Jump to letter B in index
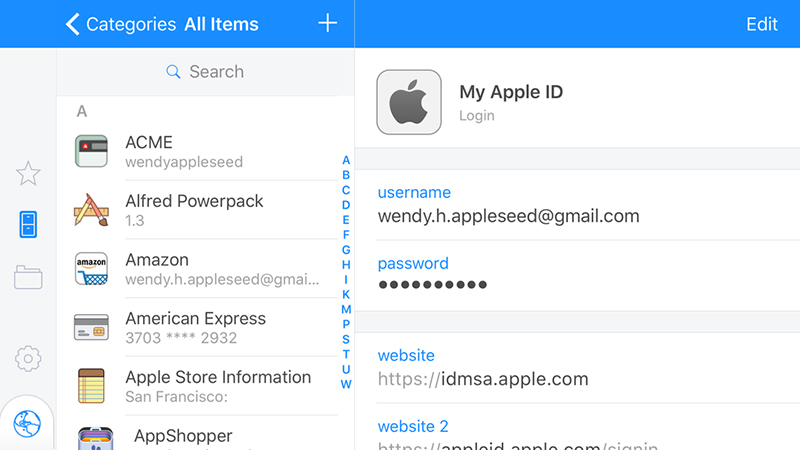The height and width of the screenshot is (450, 800). [x=346, y=175]
